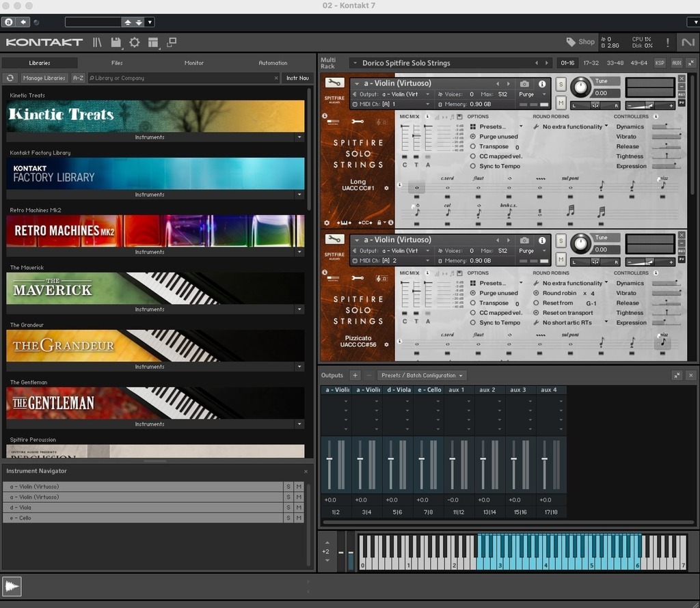Mute second Violin instrument in rack header

[561, 260]
